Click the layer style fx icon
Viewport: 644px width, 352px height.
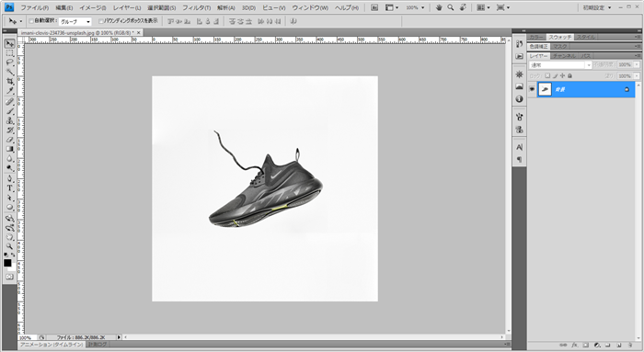coord(574,346)
